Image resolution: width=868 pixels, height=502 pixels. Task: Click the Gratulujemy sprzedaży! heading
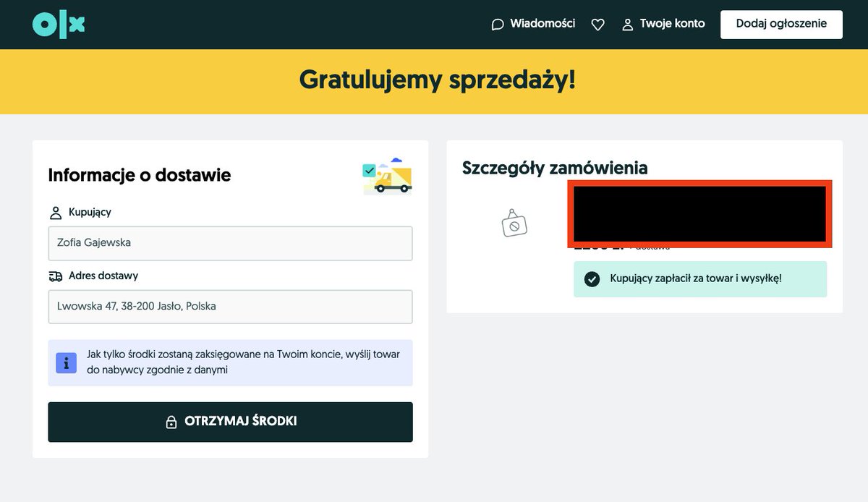click(438, 80)
